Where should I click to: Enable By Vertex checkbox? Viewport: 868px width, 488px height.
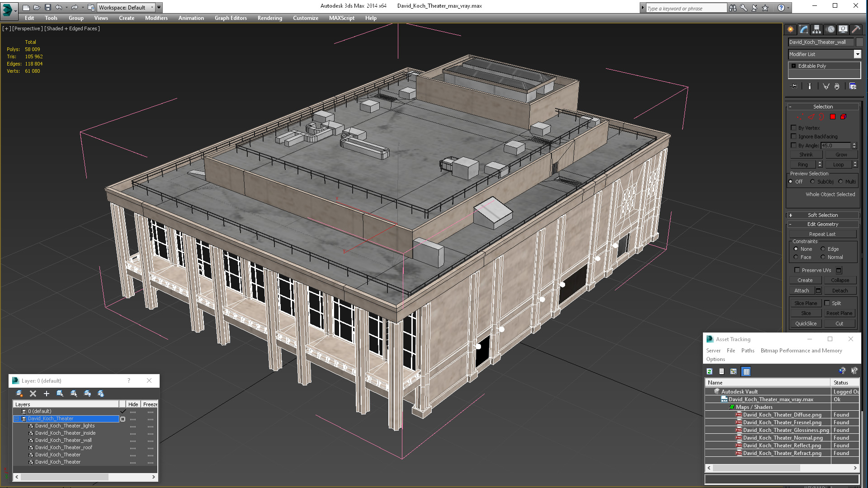tap(794, 127)
